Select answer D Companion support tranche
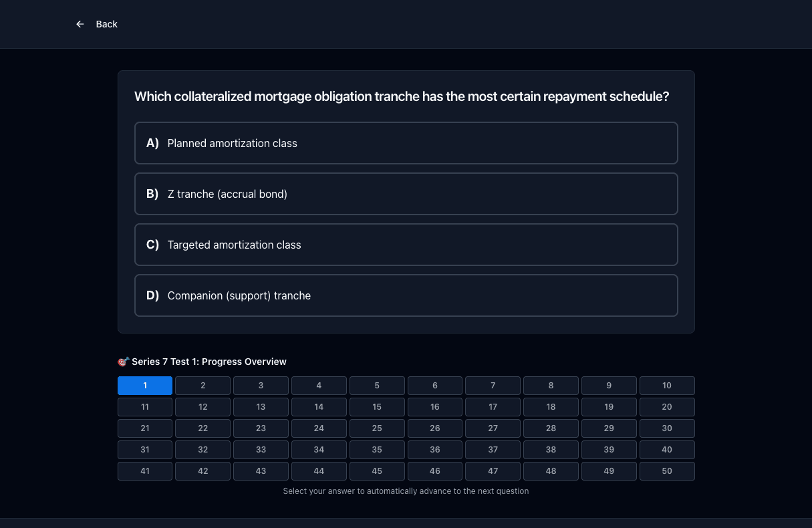The image size is (812, 528). 406,295
